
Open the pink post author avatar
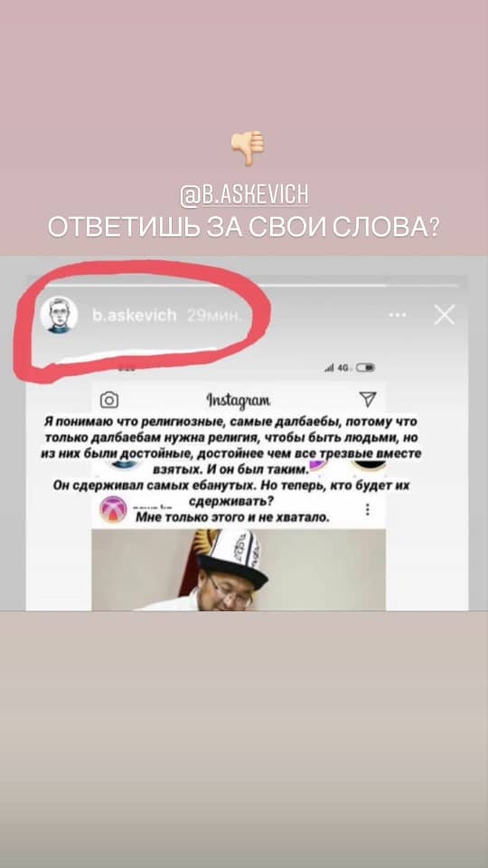pos(113,510)
